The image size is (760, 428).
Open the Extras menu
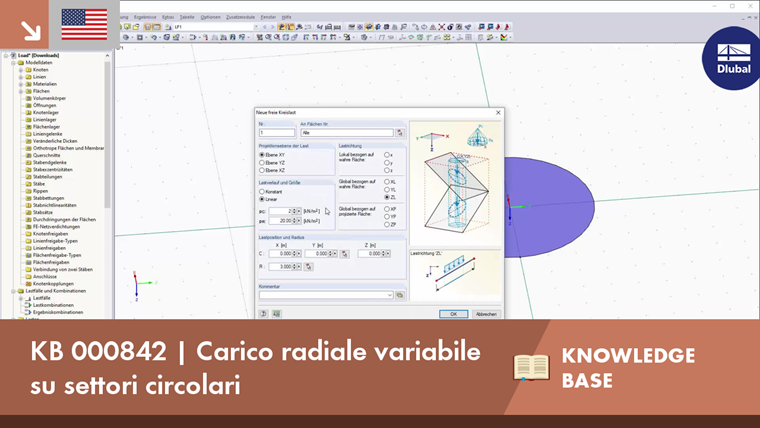click(x=168, y=17)
